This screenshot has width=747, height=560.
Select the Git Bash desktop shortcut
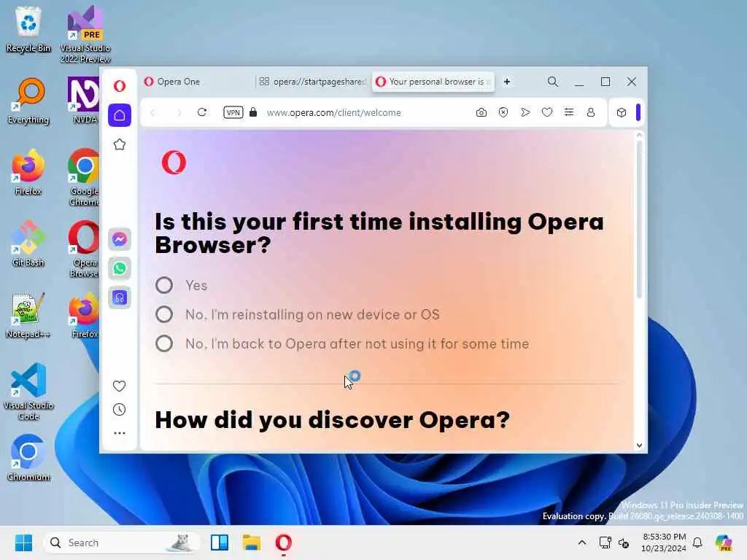pyautogui.click(x=28, y=244)
